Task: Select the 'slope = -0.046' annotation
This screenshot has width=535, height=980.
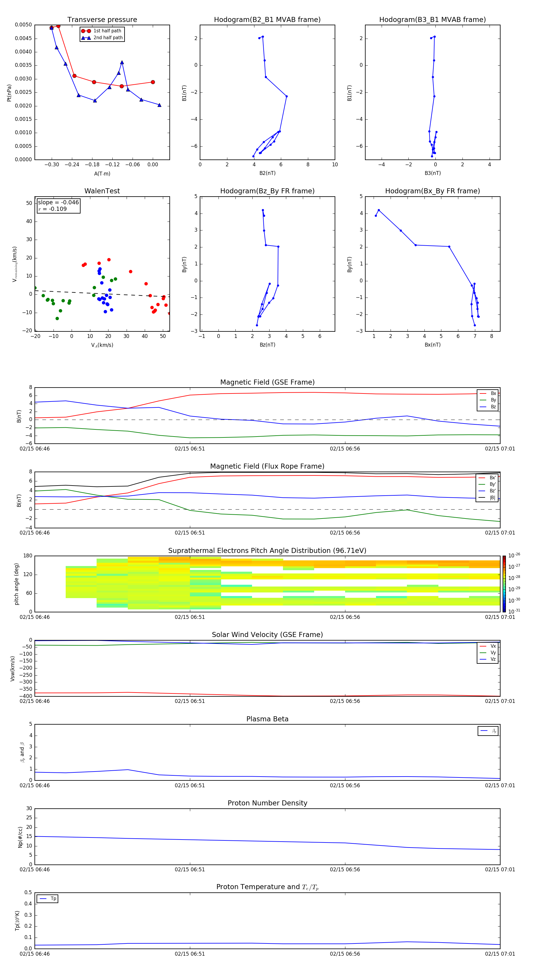Action: pyautogui.click(x=58, y=203)
